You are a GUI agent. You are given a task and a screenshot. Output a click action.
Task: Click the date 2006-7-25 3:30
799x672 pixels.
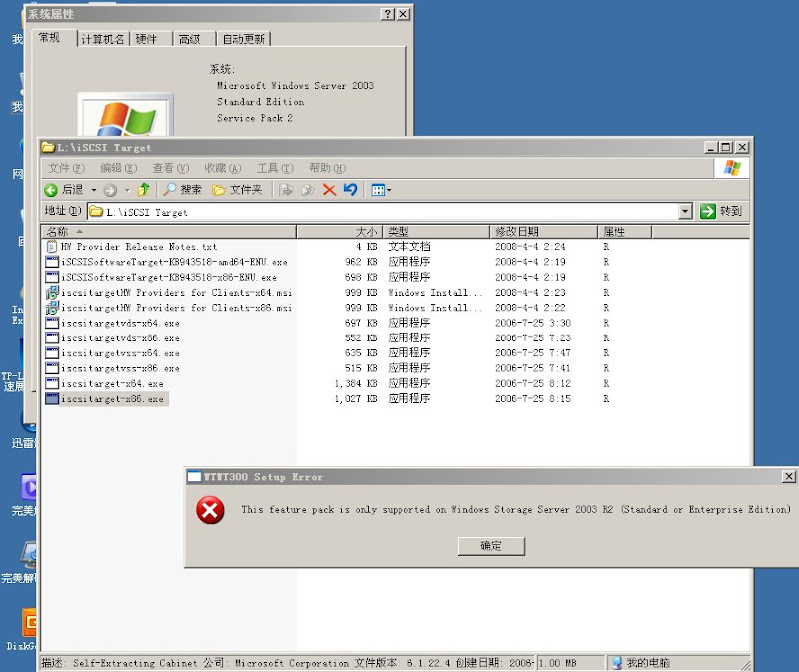tap(533, 323)
